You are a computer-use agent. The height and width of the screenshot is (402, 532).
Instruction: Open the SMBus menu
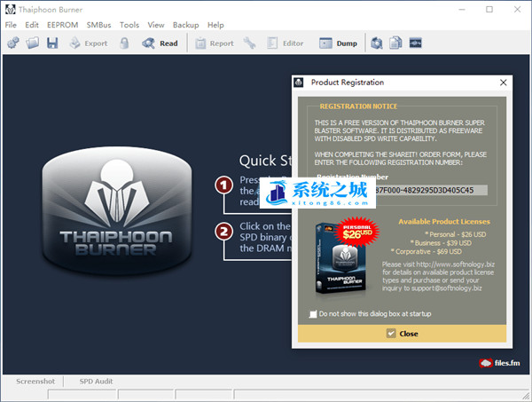coord(98,25)
